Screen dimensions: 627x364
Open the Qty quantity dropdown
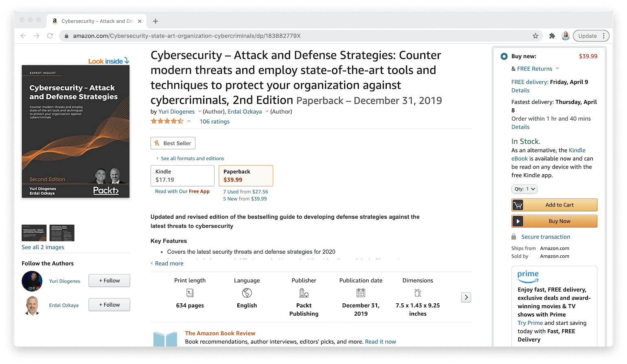524,189
